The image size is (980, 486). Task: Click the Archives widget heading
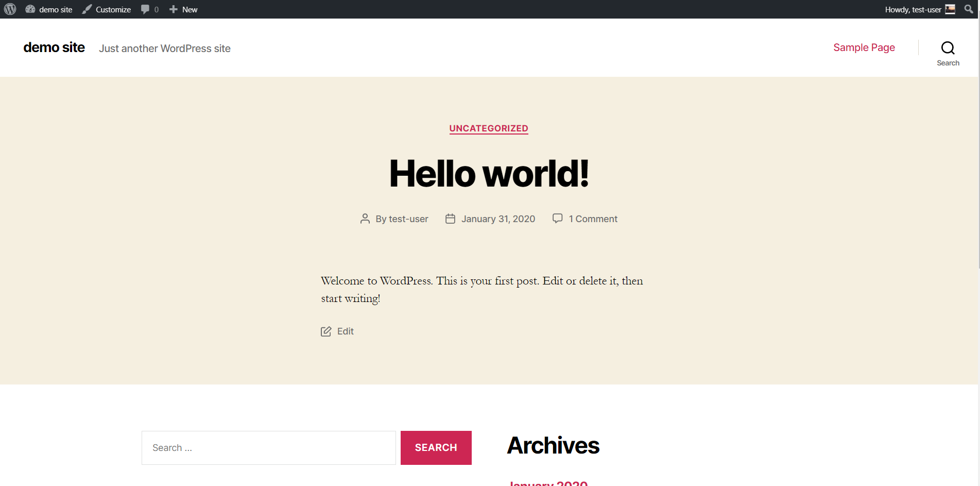[553, 445]
